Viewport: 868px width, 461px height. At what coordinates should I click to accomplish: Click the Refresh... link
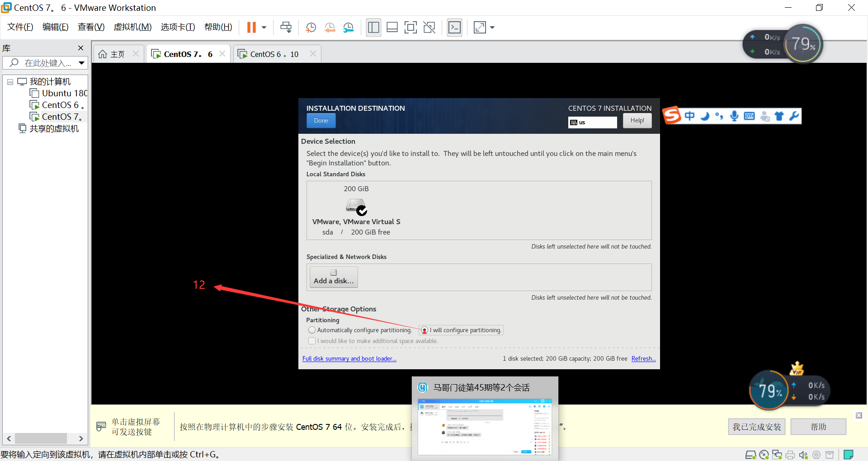(644, 359)
